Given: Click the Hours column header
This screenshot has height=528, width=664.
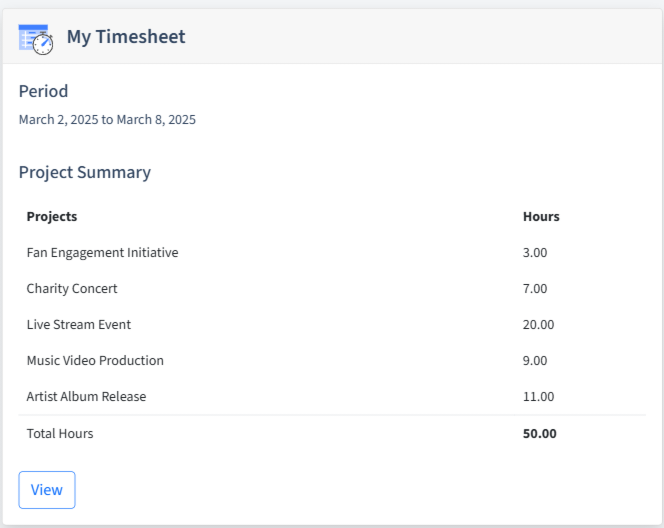Looking at the screenshot, I should (x=541, y=216).
